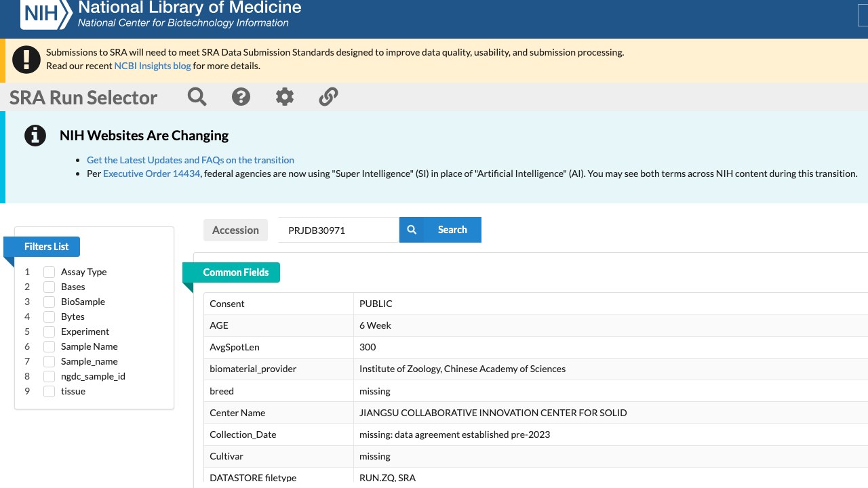
Task: Tick the tissue filter checkbox
Action: coord(49,391)
